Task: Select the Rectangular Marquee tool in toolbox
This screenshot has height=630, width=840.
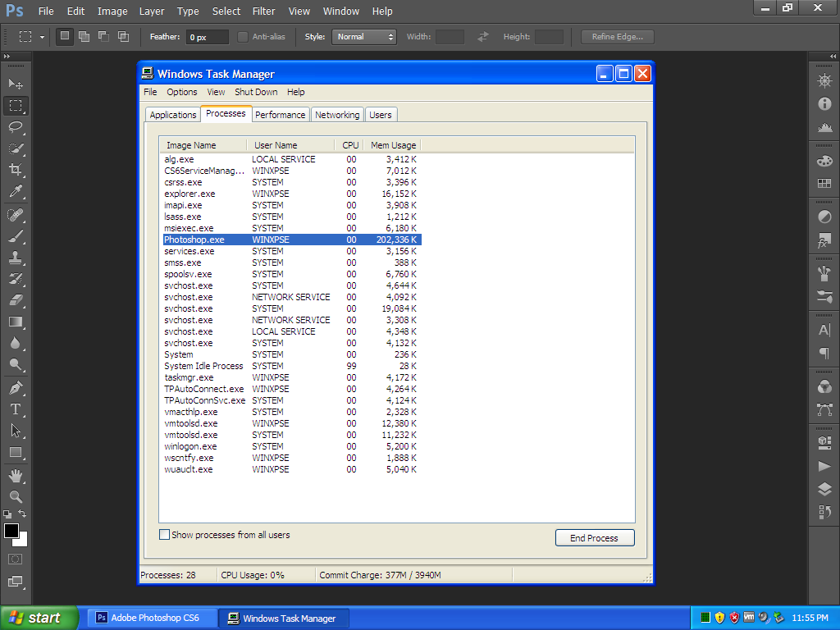Action: pyautogui.click(x=16, y=106)
